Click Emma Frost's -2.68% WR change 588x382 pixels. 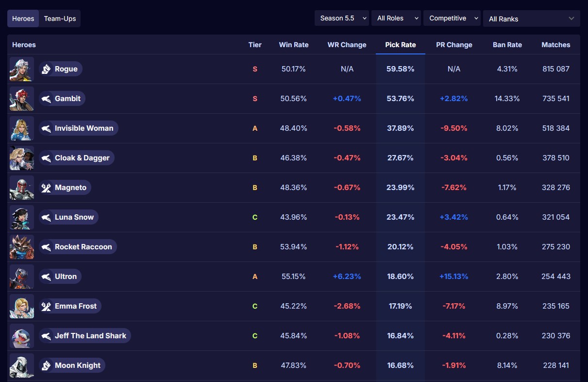click(x=347, y=306)
